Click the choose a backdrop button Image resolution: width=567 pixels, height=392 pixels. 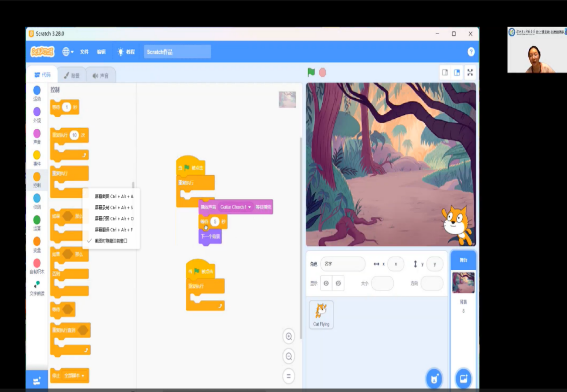click(x=463, y=378)
